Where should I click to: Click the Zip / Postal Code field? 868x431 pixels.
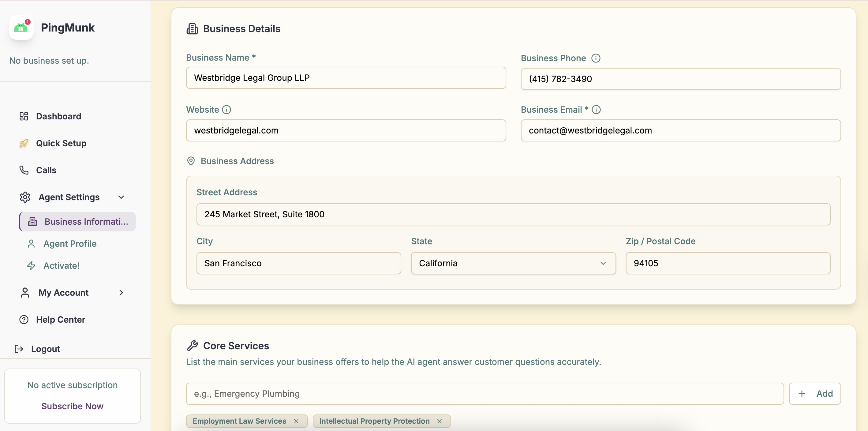728,263
